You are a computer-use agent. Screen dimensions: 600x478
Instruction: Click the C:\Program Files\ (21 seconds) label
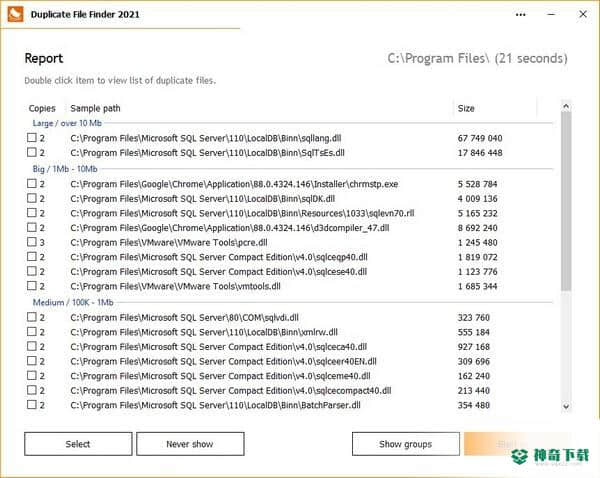[x=477, y=58]
